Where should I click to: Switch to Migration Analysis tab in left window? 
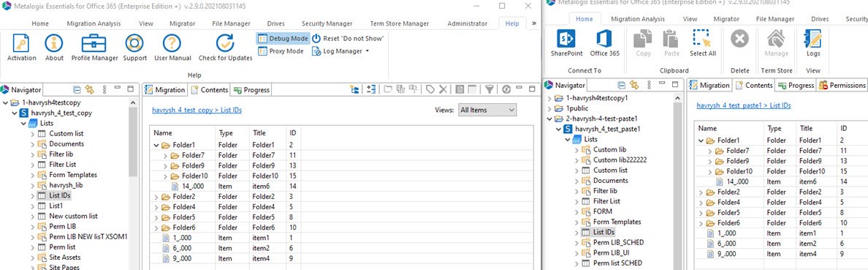94,24
